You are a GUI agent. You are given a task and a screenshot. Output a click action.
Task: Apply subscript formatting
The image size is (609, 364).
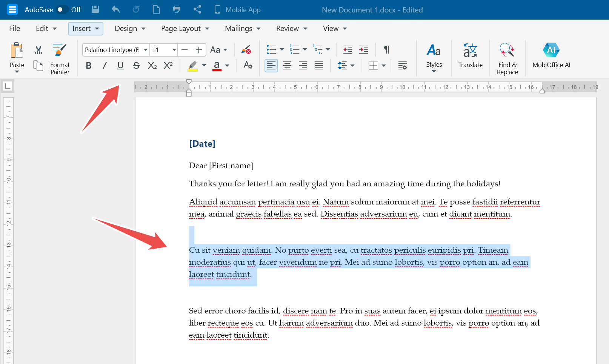click(152, 66)
